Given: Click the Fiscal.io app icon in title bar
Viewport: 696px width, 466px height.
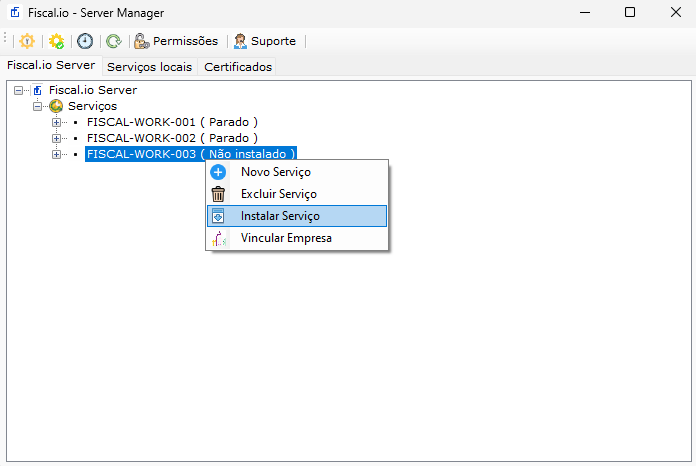Looking at the screenshot, I should 15,12.
